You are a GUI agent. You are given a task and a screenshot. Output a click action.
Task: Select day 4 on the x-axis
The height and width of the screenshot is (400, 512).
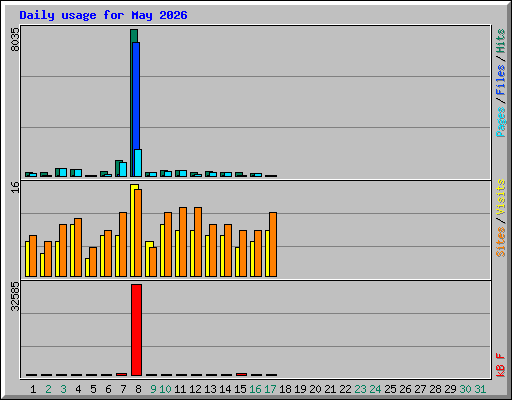pyautogui.click(x=78, y=389)
